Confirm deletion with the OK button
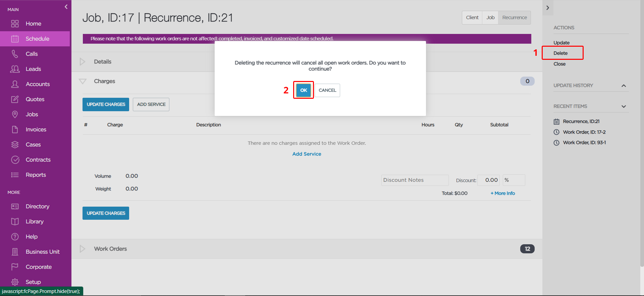The image size is (644, 296). [304, 90]
